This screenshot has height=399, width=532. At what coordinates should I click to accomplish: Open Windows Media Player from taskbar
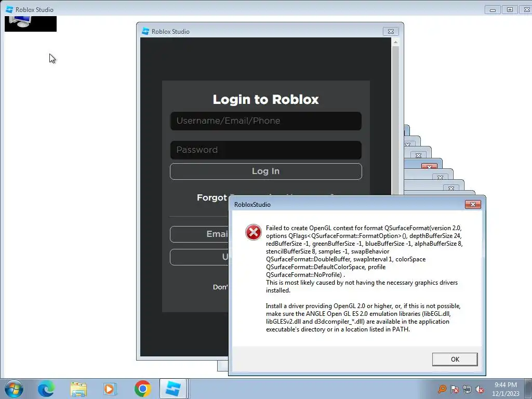[110, 389]
